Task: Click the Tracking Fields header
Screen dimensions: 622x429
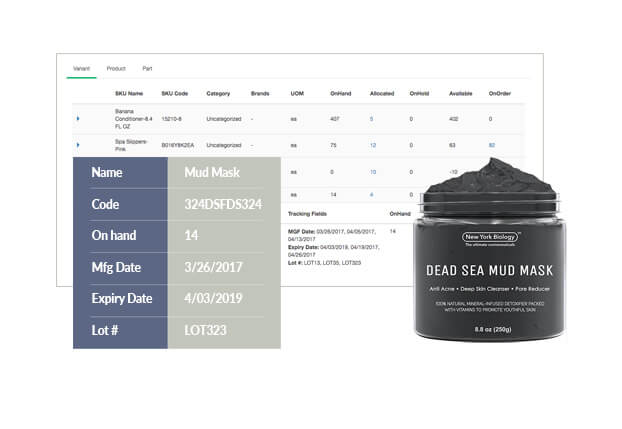Action: [307, 214]
